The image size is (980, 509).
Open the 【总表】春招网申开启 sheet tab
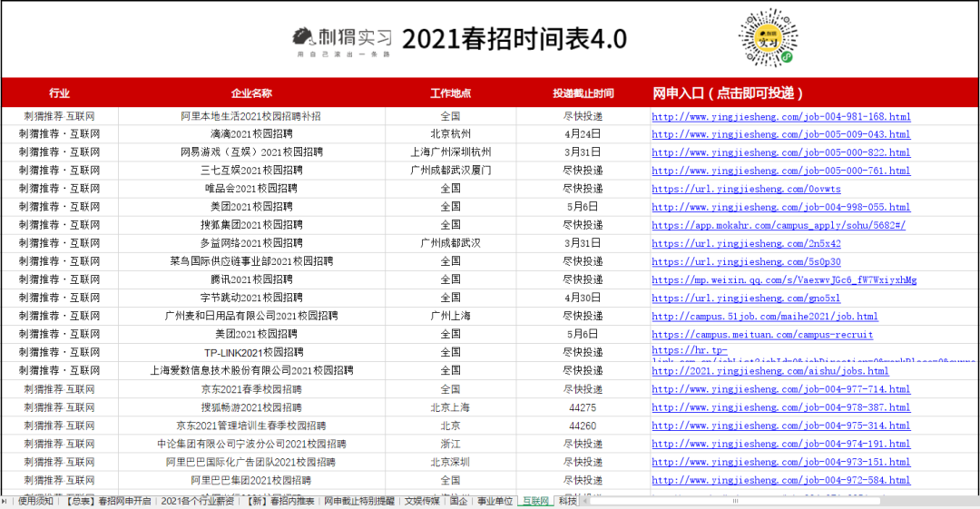point(107,502)
